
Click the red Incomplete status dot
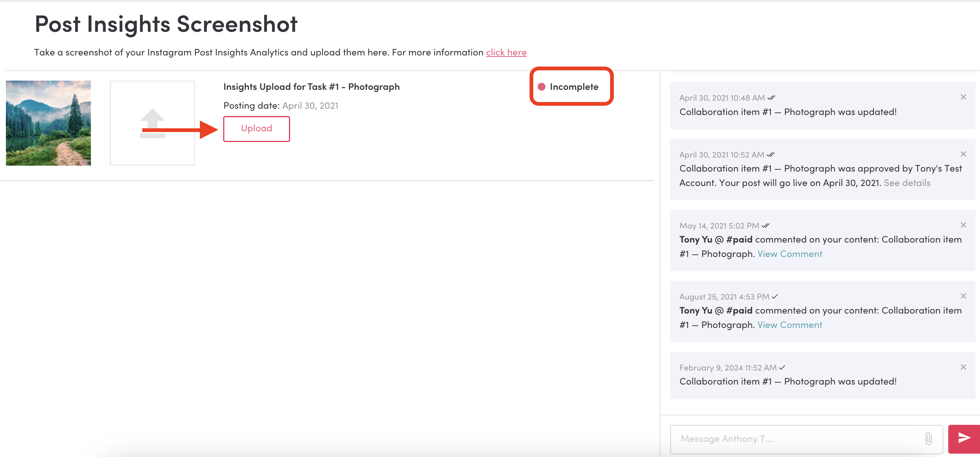click(x=541, y=87)
